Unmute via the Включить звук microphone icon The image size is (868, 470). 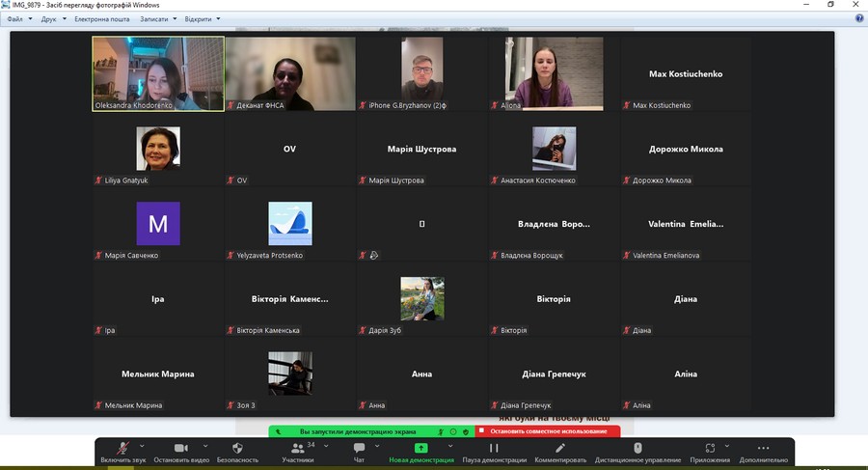122,448
